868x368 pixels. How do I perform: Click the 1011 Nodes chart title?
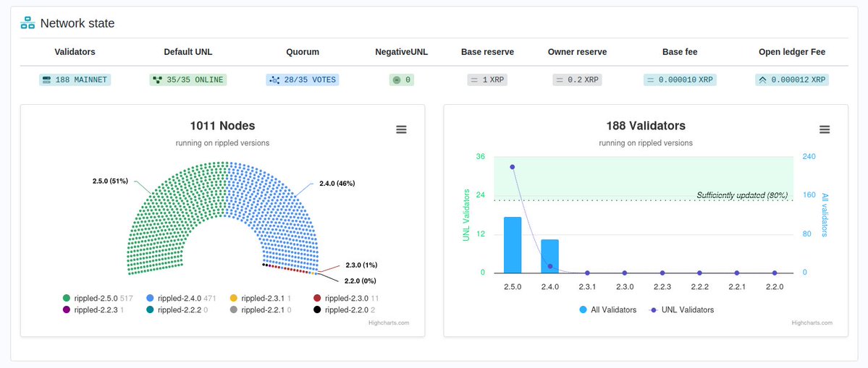(x=222, y=125)
